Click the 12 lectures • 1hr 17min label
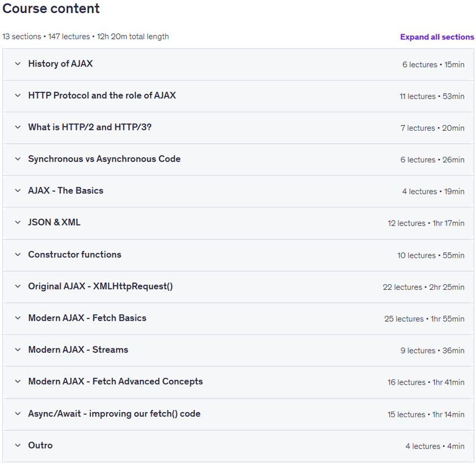 pyautogui.click(x=426, y=223)
